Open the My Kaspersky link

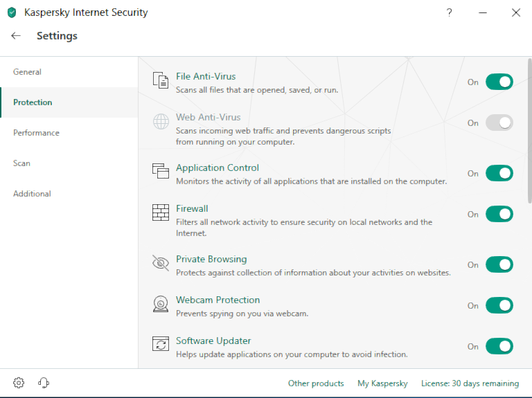coord(382,383)
